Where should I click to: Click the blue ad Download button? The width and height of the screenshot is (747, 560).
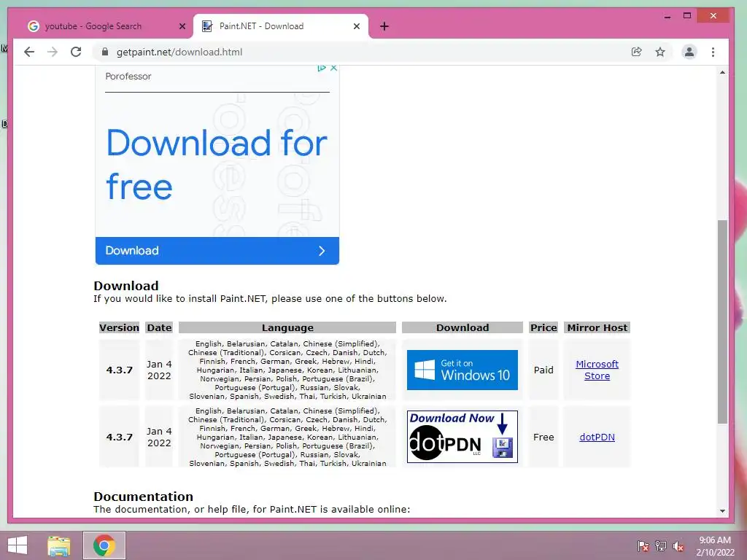coord(217,251)
